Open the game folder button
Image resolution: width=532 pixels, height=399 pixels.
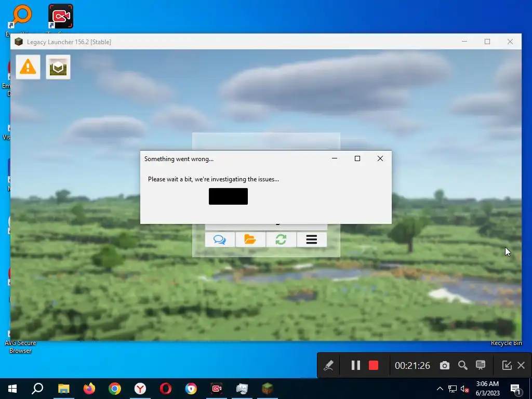click(x=250, y=240)
